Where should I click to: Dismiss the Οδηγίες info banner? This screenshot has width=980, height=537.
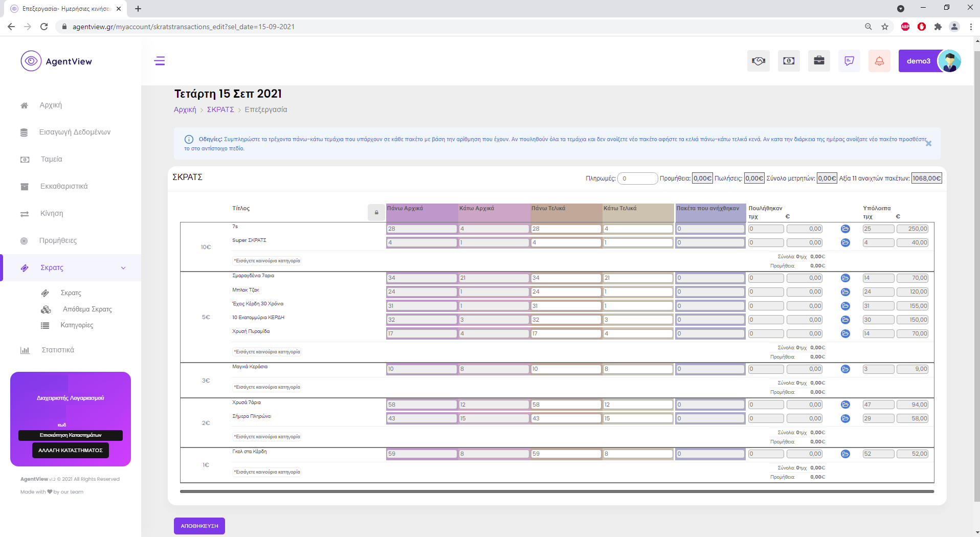tap(928, 144)
